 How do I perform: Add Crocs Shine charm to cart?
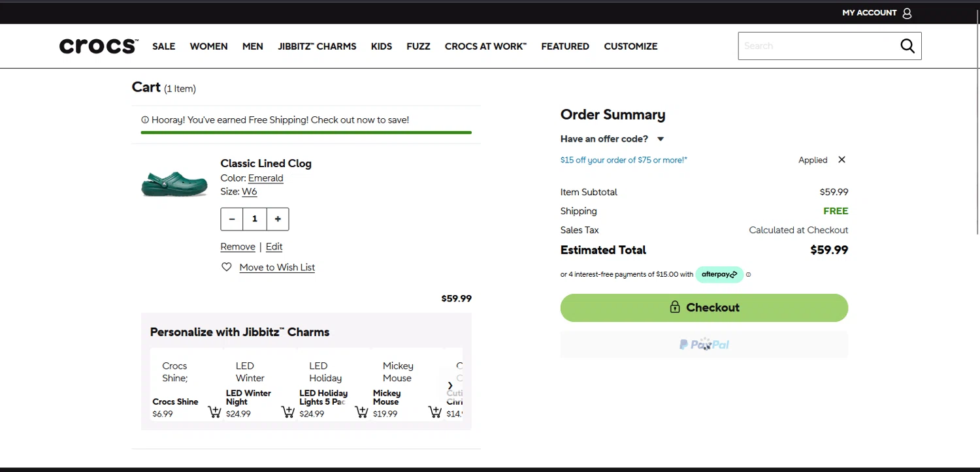tap(214, 412)
